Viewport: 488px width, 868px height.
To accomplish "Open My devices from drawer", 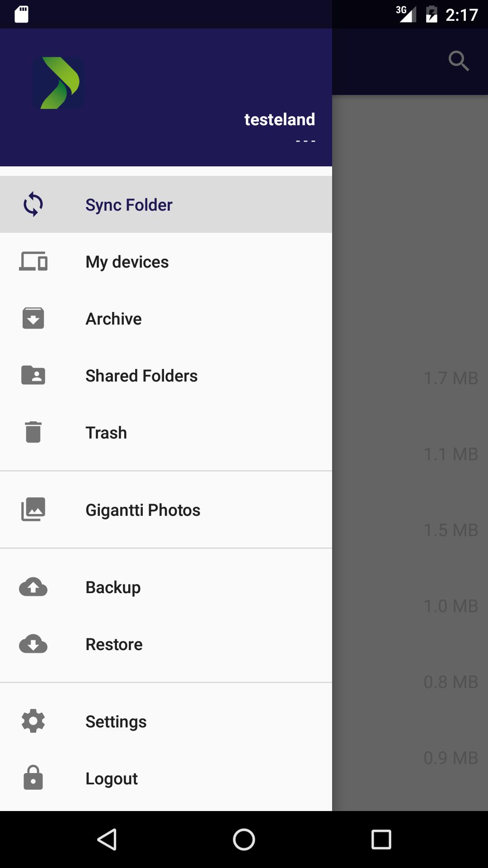I will [127, 262].
